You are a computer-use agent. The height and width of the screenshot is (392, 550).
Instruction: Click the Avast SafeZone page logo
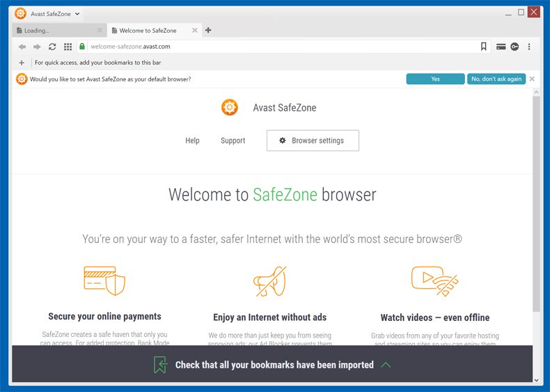pos(230,107)
